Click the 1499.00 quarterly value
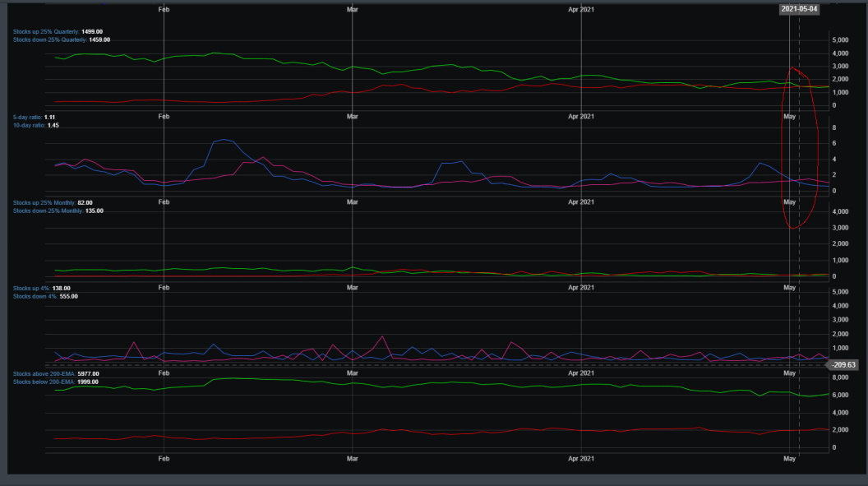The height and width of the screenshot is (486, 868). [92, 31]
